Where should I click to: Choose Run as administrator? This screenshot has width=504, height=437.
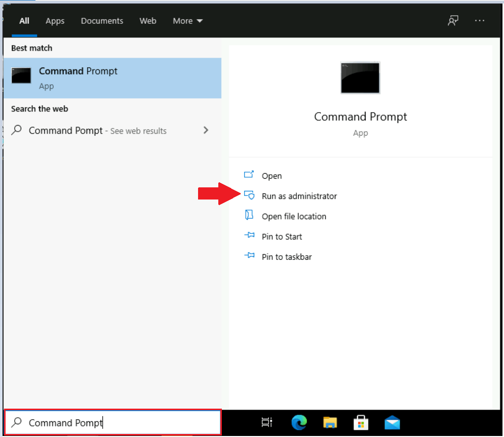click(299, 196)
